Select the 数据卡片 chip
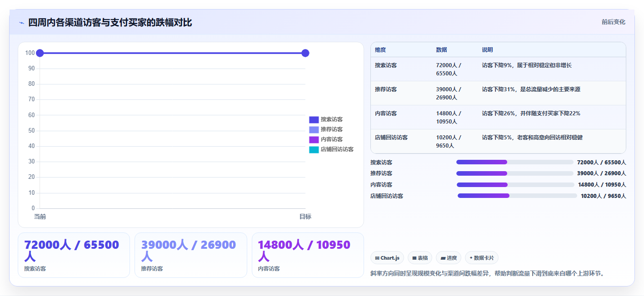 click(481, 258)
